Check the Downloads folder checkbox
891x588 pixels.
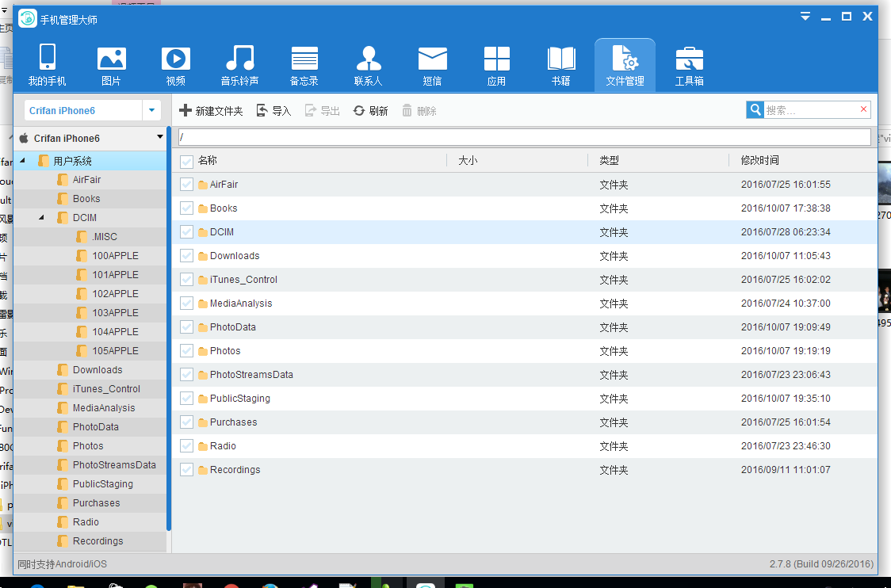(186, 256)
